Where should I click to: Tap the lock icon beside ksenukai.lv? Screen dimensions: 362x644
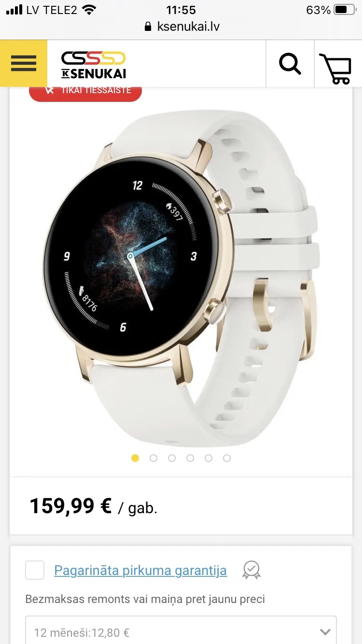point(148,27)
